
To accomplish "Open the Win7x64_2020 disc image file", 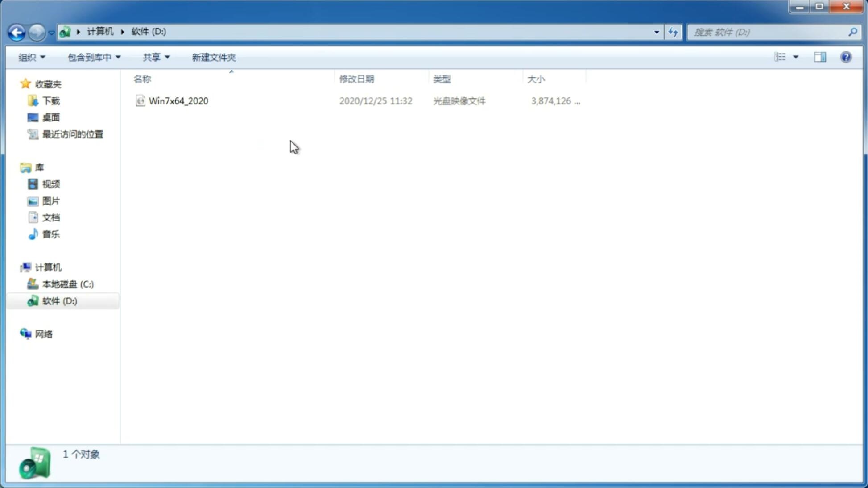I will click(178, 100).
